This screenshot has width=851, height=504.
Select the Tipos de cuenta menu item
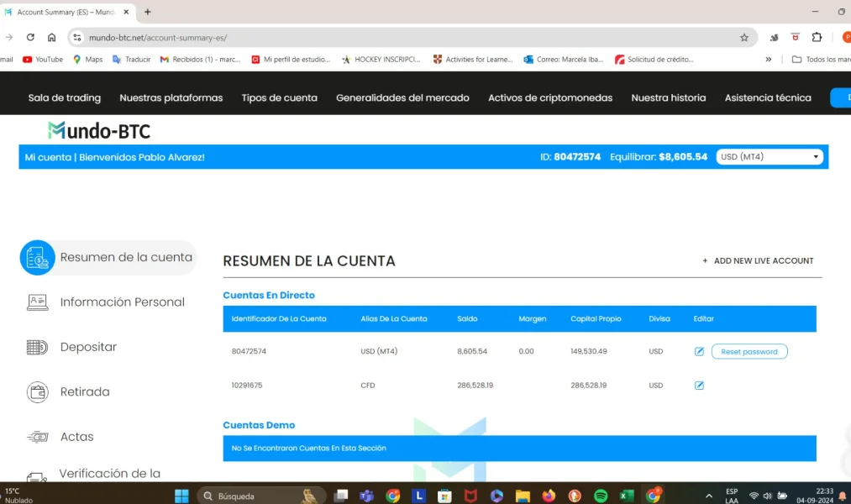click(279, 97)
